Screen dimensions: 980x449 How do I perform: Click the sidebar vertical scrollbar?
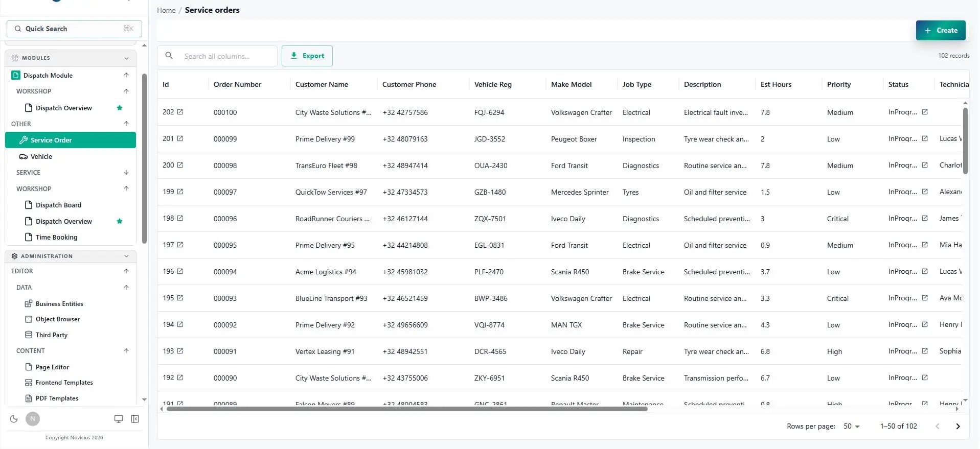(144, 158)
